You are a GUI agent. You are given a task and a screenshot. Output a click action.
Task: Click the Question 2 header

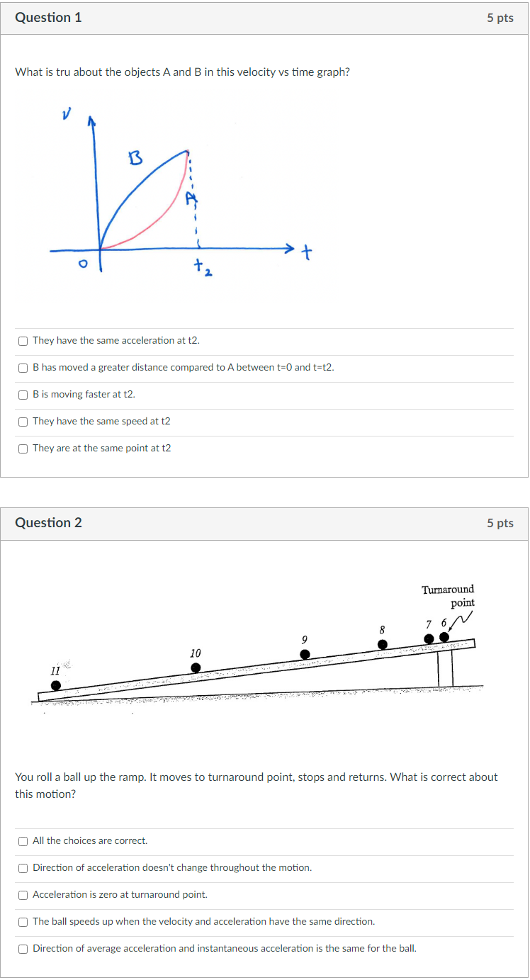[48, 522]
